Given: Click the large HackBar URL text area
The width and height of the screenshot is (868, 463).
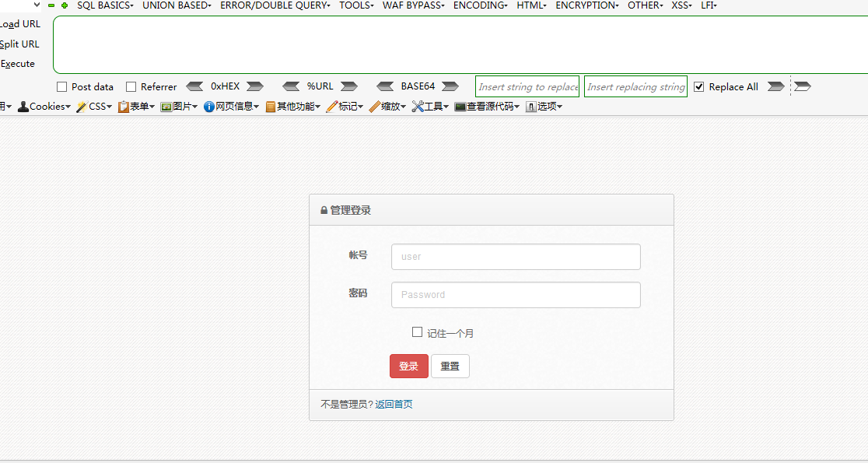Looking at the screenshot, I should coord(460,45).
